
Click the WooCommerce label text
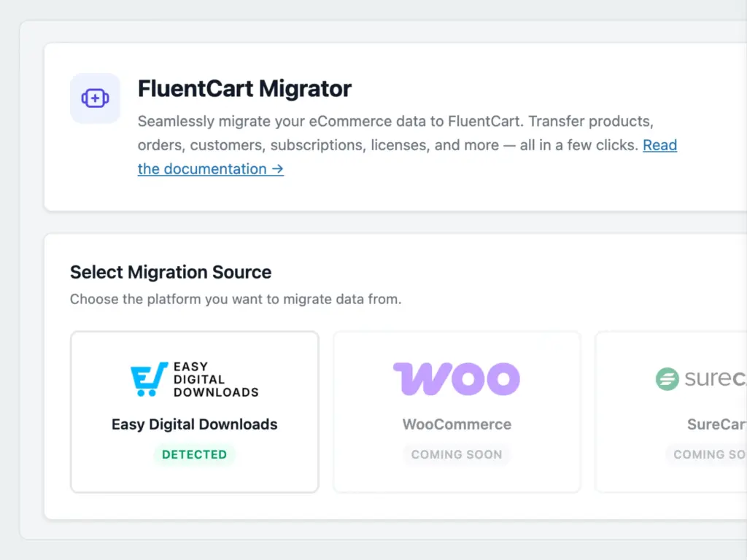pyautogui.click(x=457, y=424)
